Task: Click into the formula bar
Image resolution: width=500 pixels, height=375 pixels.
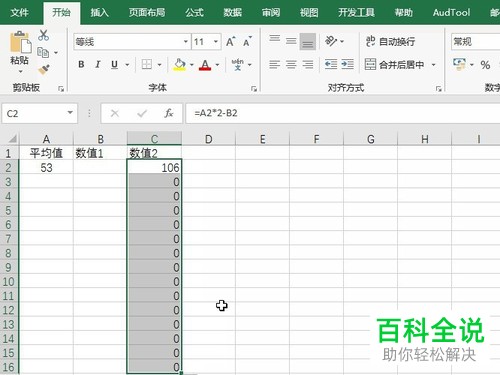Action: [x=343, y=113]
